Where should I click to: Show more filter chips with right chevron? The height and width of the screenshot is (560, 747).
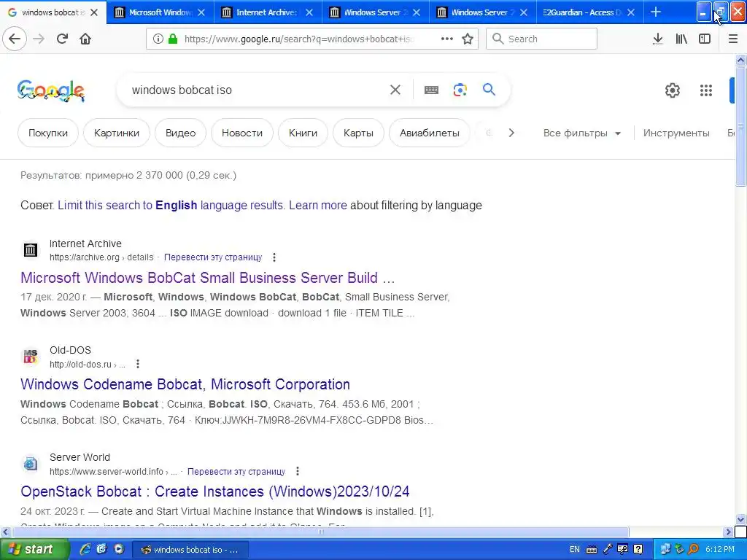click(x=511, y=133)
